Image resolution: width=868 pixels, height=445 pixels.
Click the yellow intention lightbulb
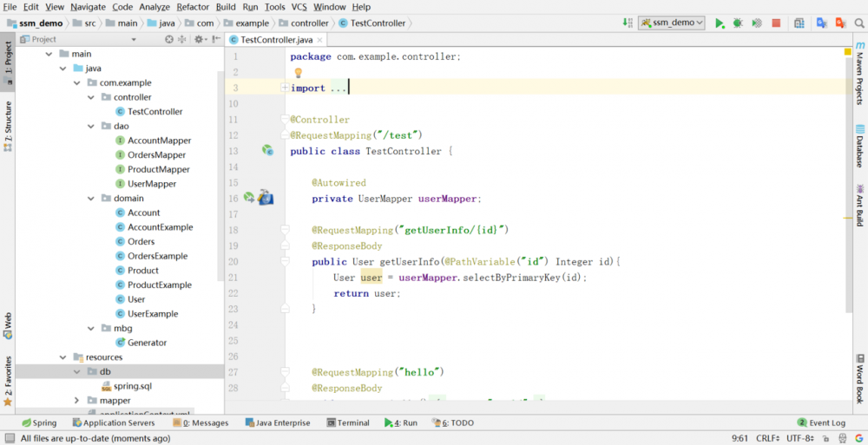point(298,73)
